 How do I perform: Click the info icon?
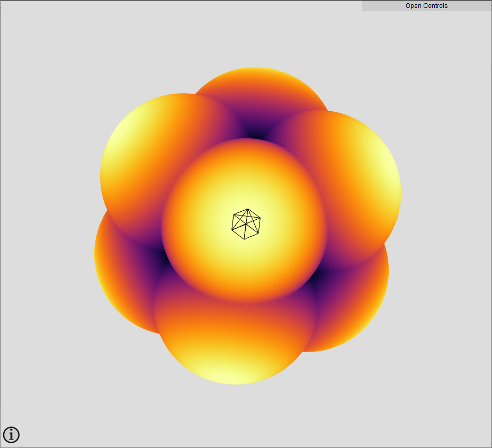pos(11,435)
